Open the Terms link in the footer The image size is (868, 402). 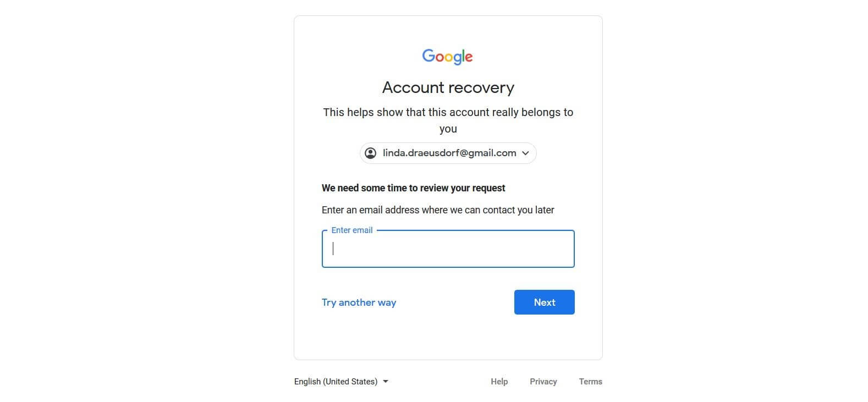[x=590, y=382]
